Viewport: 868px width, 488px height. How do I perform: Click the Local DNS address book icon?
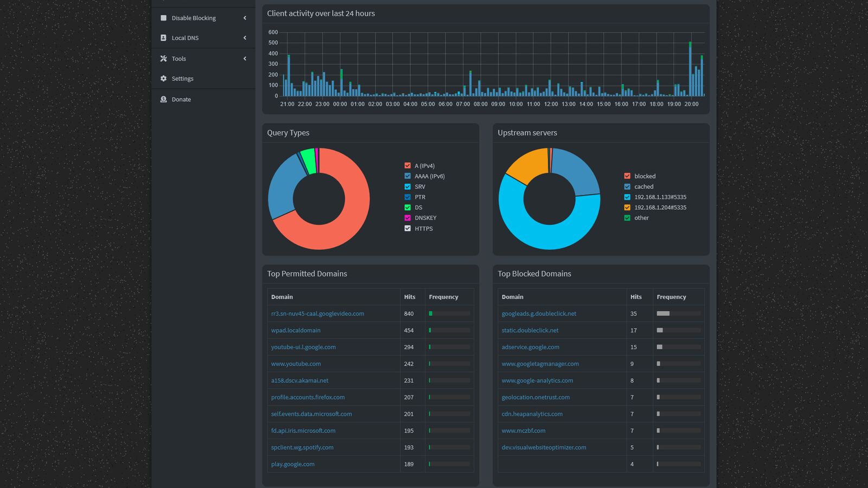tap(163, 38)
